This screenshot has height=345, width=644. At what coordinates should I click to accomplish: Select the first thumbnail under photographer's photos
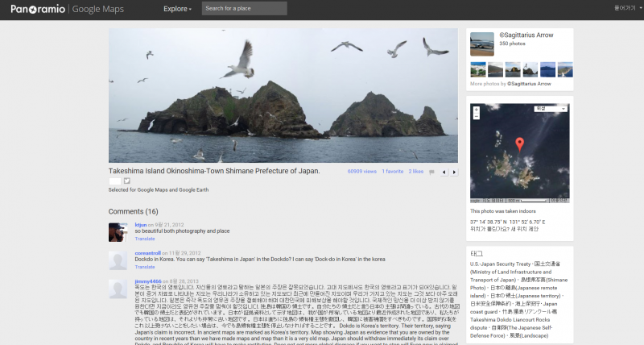477,69
